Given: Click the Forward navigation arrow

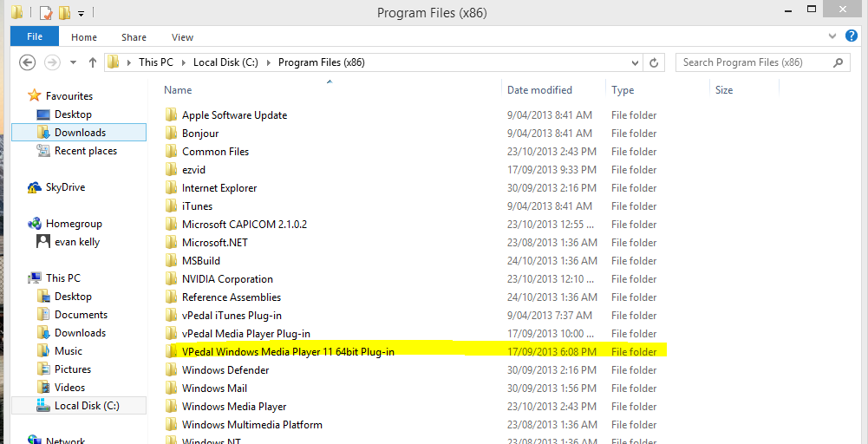Looking at the screenshot, I should coord(52,62).
